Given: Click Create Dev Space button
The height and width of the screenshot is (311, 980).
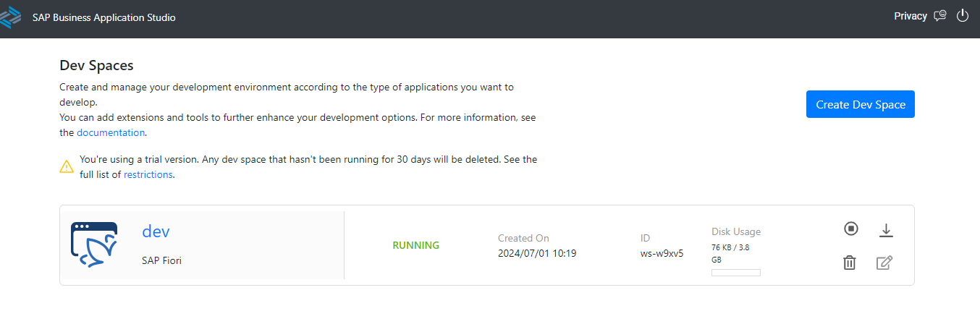Looking at the screenshot, I should point(861,104).
